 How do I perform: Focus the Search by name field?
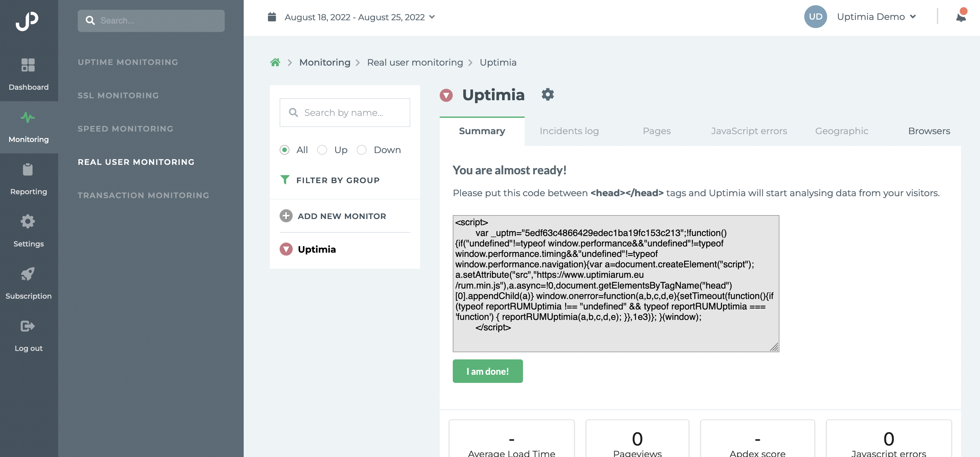click(x=344, y=113)
